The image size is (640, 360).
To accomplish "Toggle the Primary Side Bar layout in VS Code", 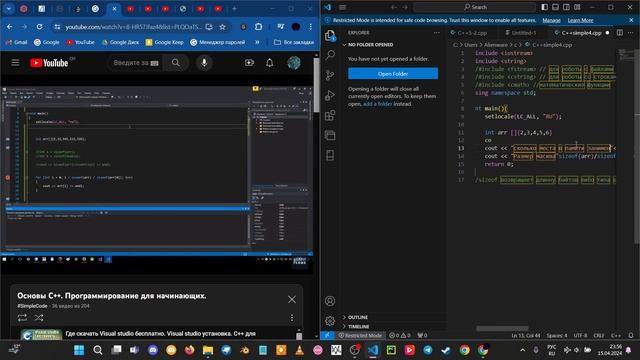I will pos(544,7).
